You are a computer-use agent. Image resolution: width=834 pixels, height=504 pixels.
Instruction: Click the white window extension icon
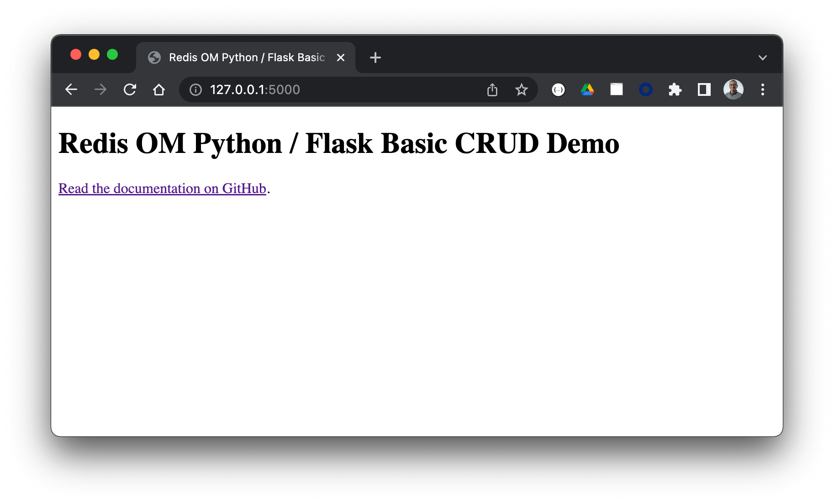click(x=616, y=89)
